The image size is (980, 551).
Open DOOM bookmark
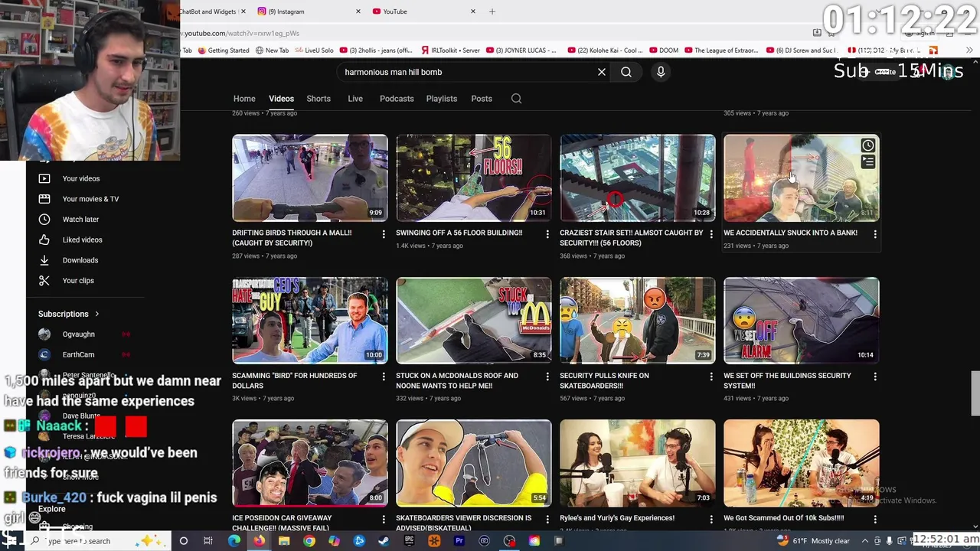pos(662,51)
